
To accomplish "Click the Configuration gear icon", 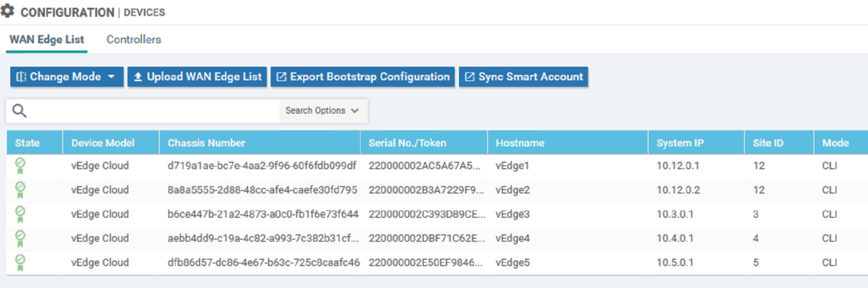I will coord(8,12).
